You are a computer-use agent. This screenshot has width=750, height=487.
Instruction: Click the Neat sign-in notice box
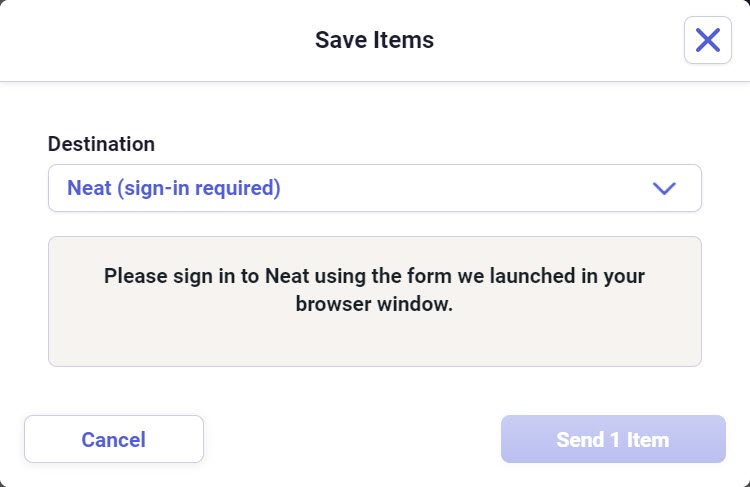pos(374,301)
